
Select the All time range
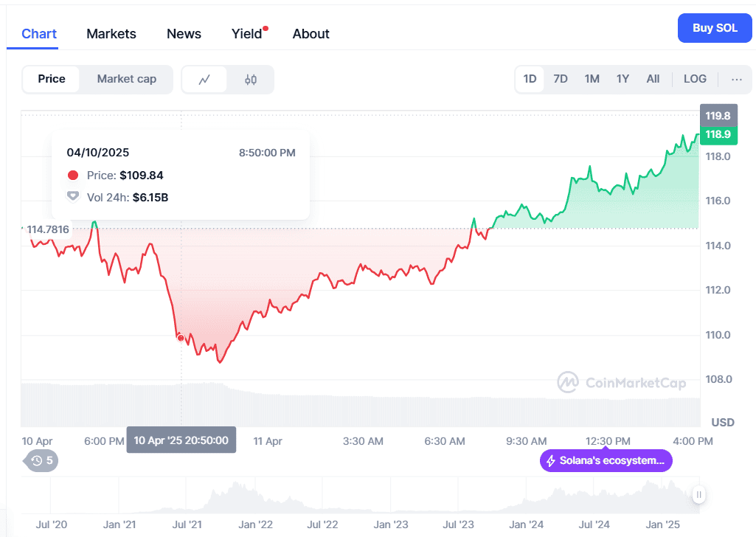(653, 78)
